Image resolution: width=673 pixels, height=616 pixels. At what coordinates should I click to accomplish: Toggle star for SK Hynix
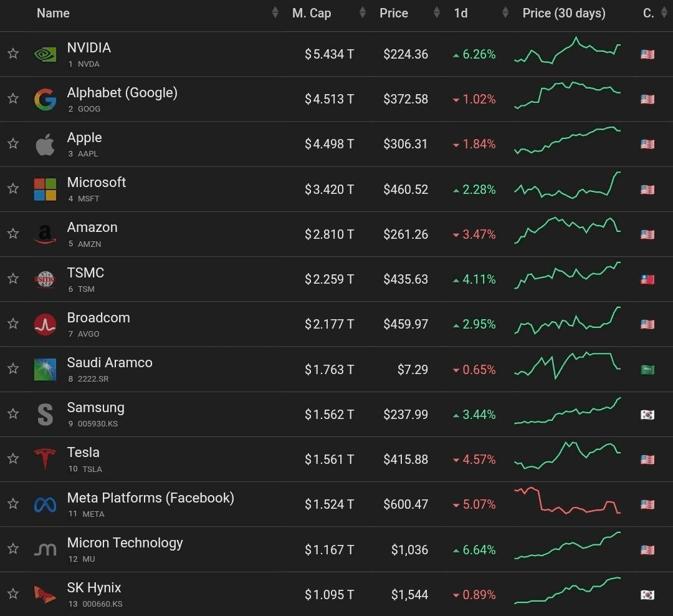(x=13, y=594)
